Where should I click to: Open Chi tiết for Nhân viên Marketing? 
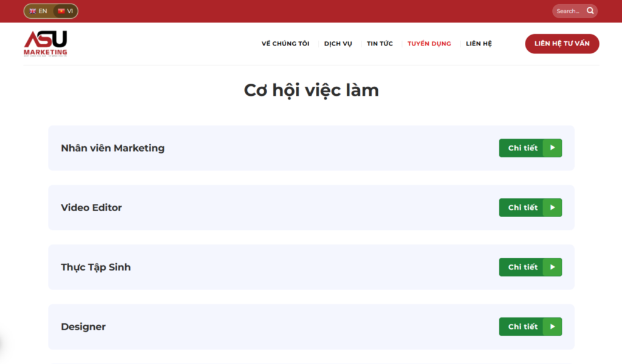[x=522, y=148]
